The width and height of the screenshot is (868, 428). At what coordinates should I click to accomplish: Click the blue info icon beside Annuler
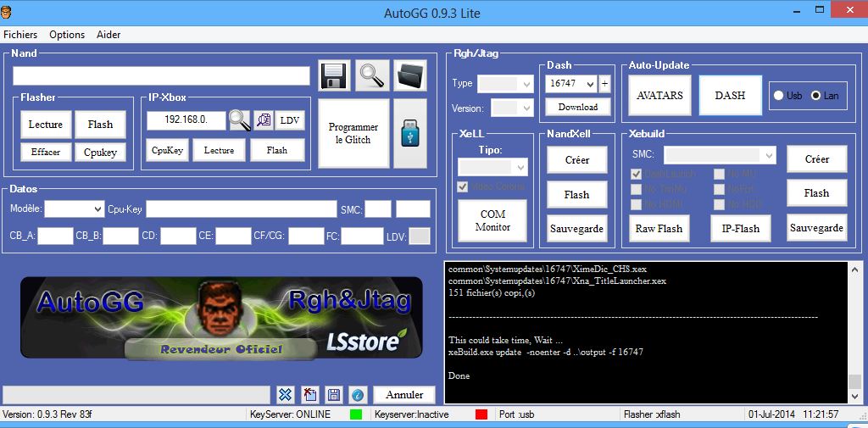click(x=357, y=395)
